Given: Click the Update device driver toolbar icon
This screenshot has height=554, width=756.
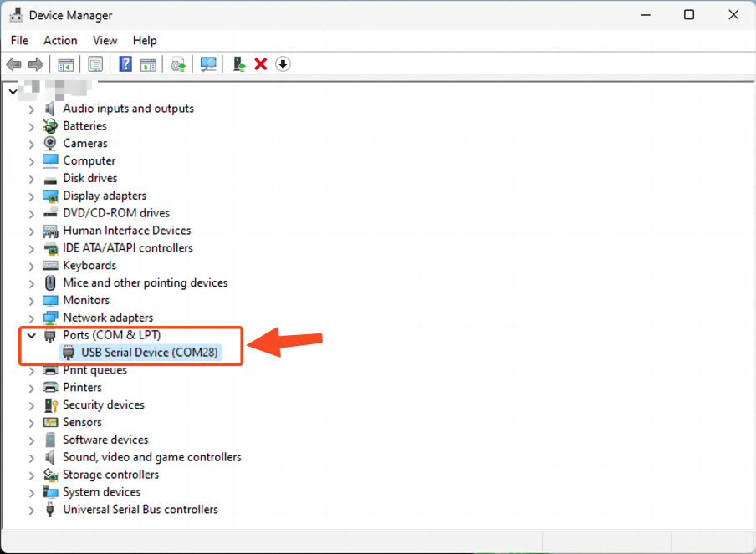Looking at the screenshot, I should [177, 64].
